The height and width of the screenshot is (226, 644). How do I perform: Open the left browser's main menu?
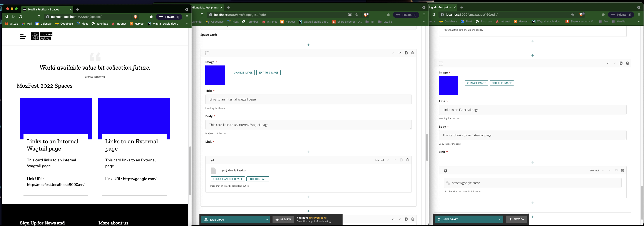point(187,17)
